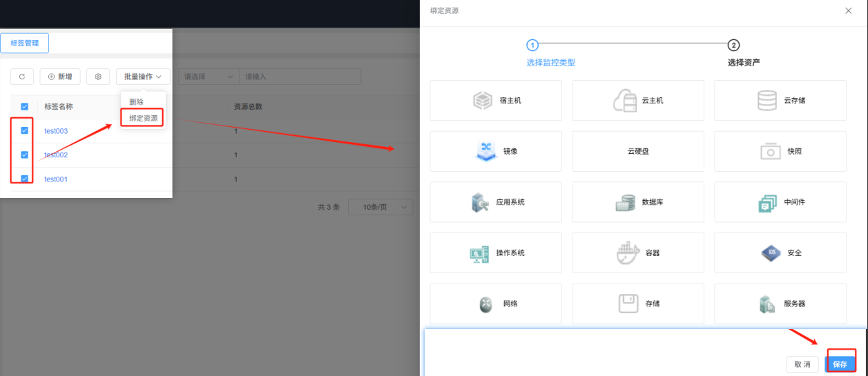Image resolution: width=868 pixels, height=376 pixels.
Task: Select the 操作系统 operating system icon
Action: click(480, 253)
